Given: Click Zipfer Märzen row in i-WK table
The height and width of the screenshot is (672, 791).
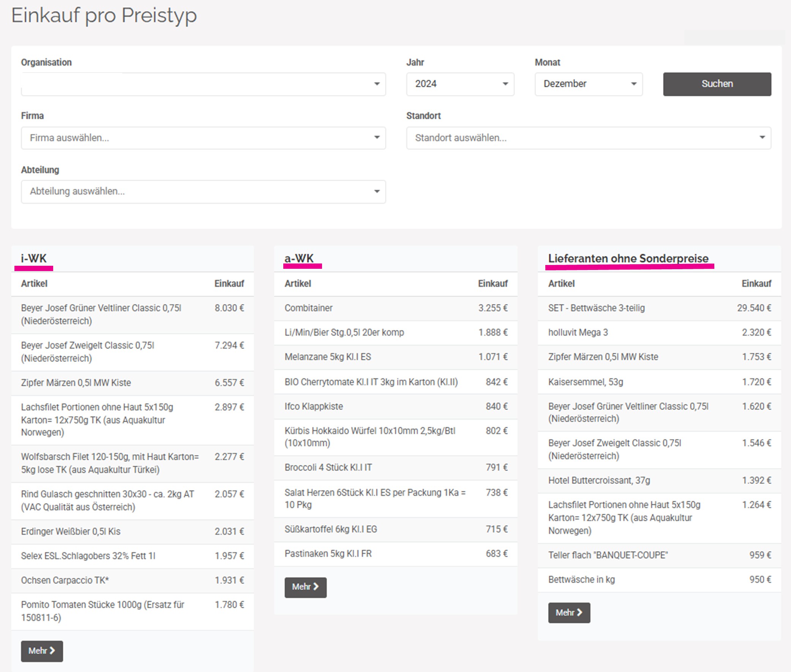Looking at the screenshot, I should pyautogui.click(x=133, y=383).
